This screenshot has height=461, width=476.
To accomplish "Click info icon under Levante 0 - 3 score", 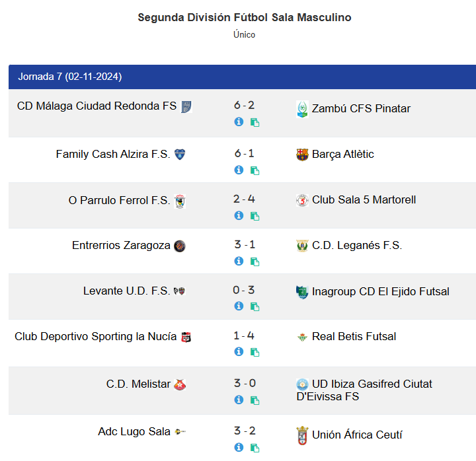I will point(239,306).
